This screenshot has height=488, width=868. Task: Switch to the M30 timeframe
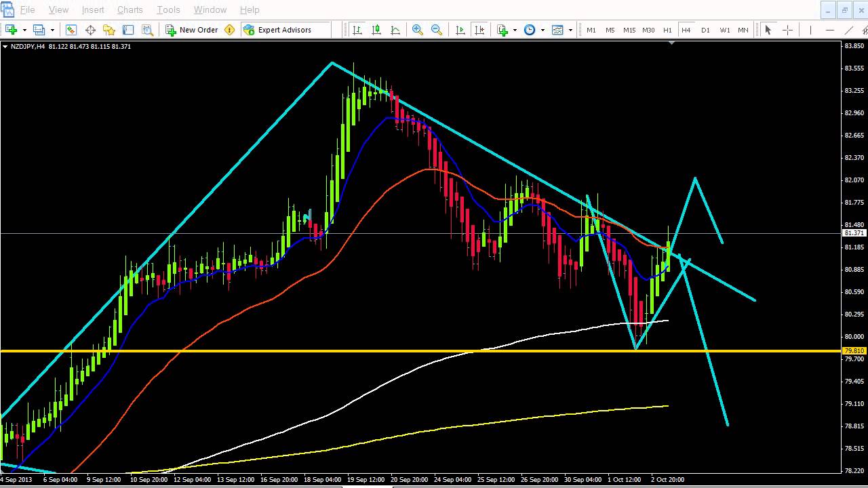[x=649, y=30]
